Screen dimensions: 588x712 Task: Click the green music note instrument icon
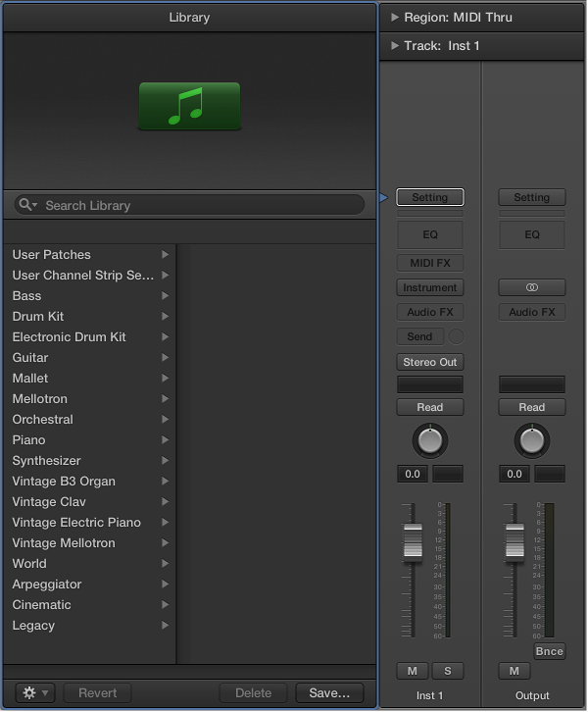tap(190, 106)
